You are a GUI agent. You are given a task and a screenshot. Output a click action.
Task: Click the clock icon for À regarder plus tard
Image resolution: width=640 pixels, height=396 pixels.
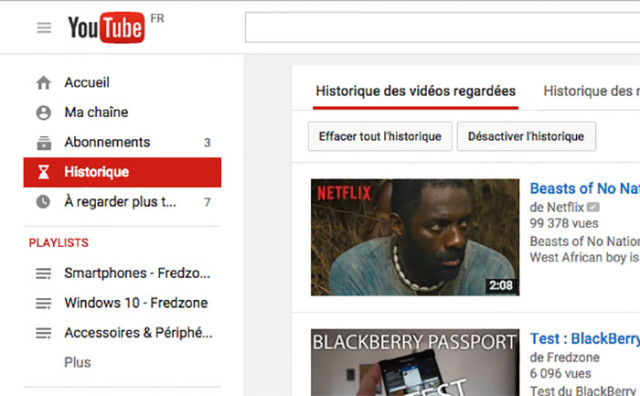[x=43, y=202]
